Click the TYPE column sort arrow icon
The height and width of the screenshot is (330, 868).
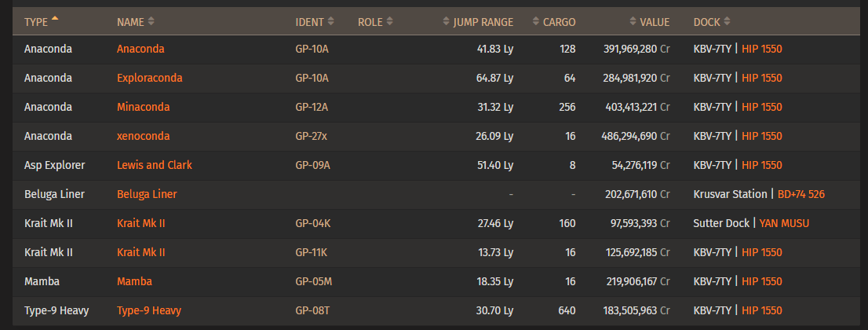coord(55,18)
